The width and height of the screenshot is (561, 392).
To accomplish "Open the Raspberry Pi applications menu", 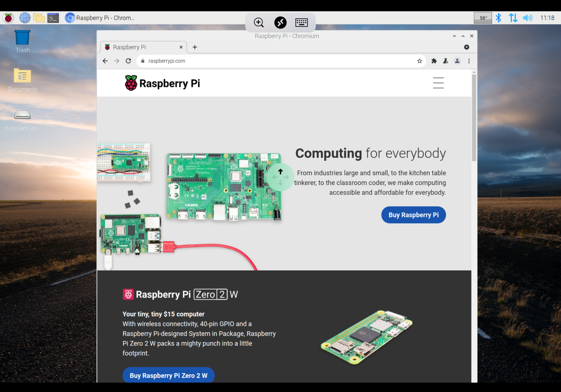I will 8,18.
